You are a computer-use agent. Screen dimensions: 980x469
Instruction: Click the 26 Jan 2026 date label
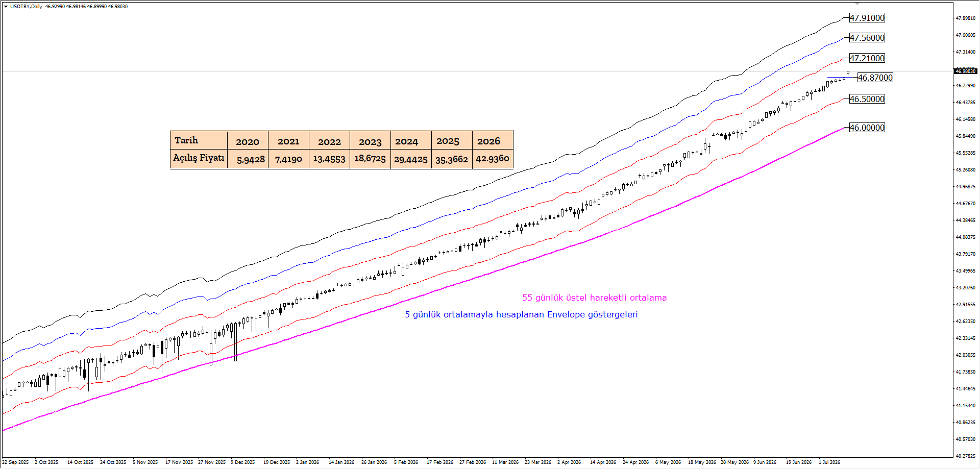(x=374, y=462)
